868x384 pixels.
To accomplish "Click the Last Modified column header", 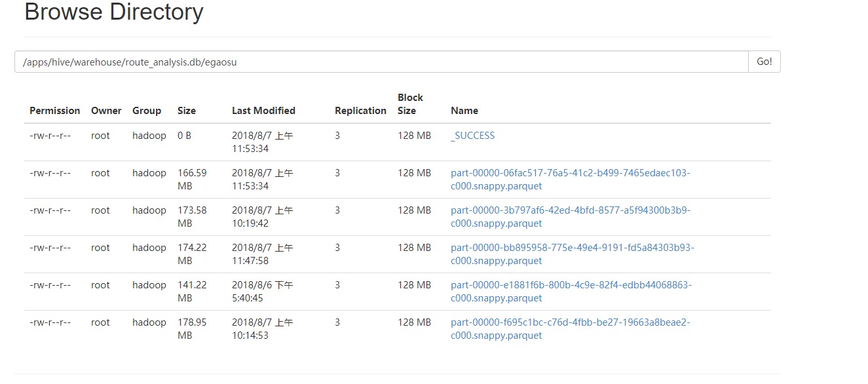I will click(263, 111).
